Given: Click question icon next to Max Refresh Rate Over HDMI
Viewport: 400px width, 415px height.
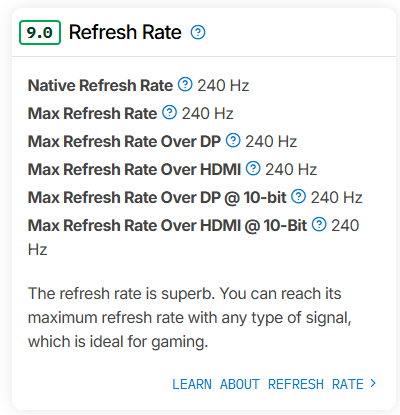Looking at the screenshot, I should tap(253, 168).
